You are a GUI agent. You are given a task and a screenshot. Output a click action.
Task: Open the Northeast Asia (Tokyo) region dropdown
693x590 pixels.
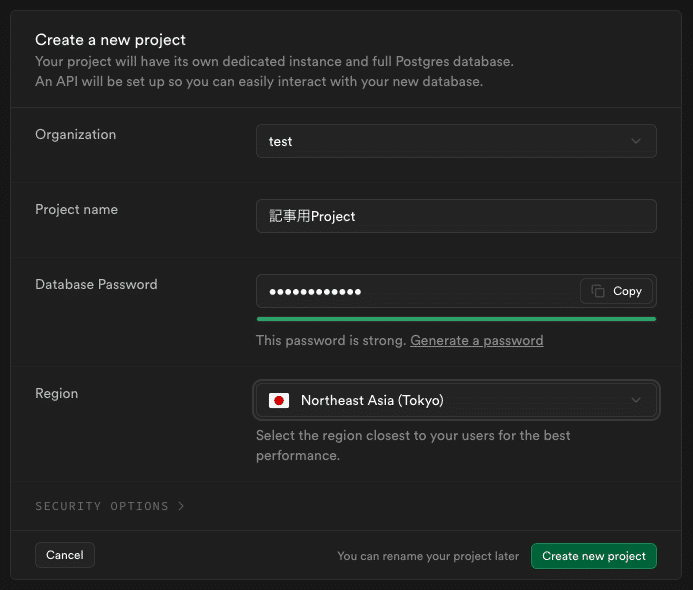[455, 400]
